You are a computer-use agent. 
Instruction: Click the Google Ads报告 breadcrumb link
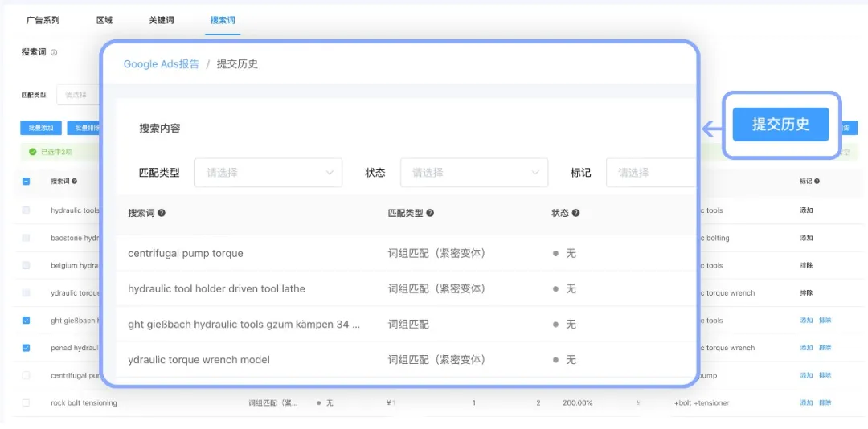coord(161,63)
